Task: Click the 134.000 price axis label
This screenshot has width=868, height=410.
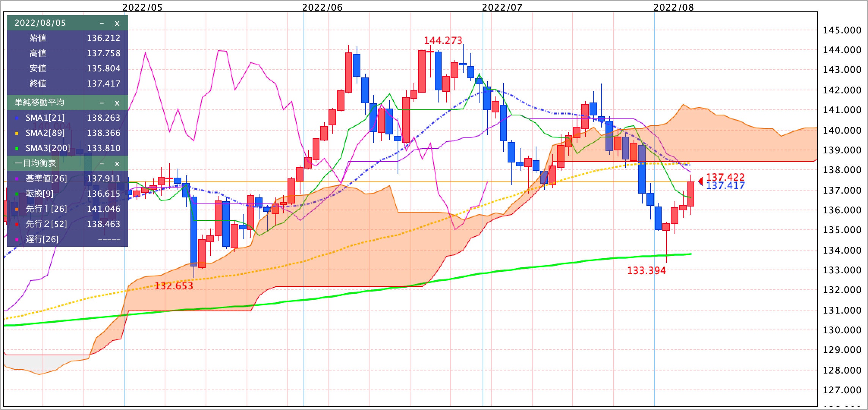Action: pyautogui.click(x=842, y=250)
